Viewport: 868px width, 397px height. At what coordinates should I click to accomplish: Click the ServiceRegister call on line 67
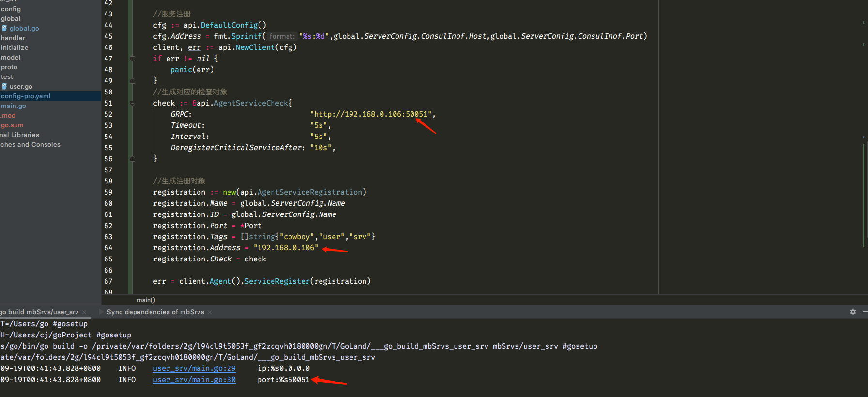point(277,281)
